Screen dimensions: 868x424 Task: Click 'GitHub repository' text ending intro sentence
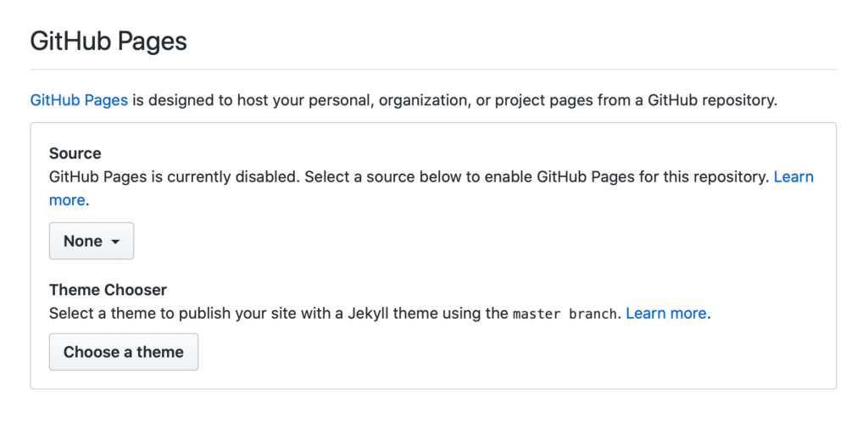coord(712,100)
